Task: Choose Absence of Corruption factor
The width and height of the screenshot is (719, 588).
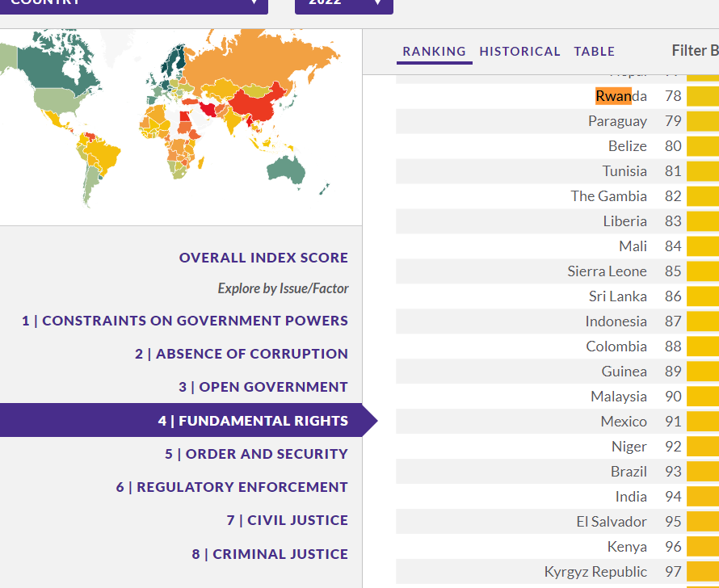Action: pyautogui.click(x=242, y=354)
